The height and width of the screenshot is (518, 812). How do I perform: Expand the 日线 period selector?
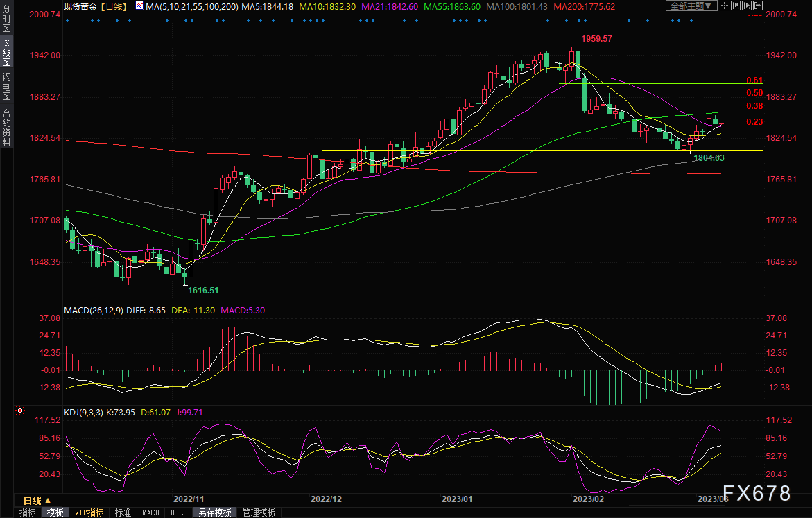tap(37, 501)
